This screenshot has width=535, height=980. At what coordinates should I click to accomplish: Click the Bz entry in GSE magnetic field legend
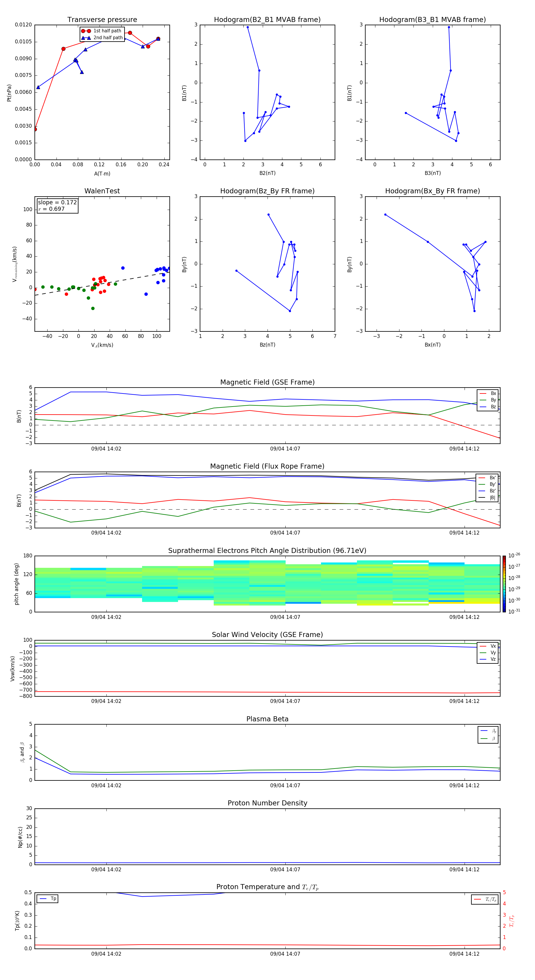(x=488, y=407)
